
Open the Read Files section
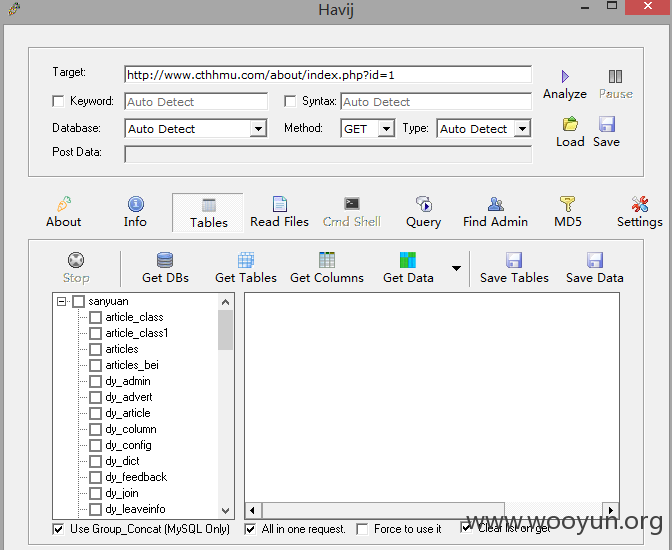pyautogui.click(x=279, y=212)
